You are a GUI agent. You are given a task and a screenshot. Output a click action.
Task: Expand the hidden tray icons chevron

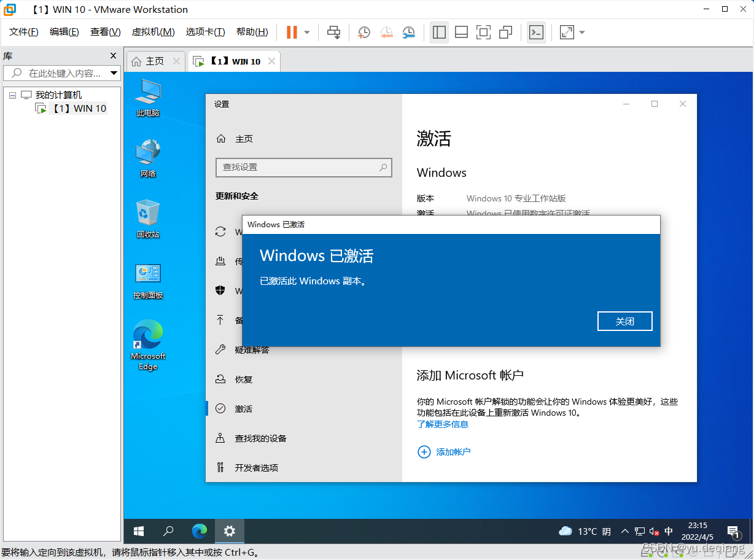click(625, 531)
